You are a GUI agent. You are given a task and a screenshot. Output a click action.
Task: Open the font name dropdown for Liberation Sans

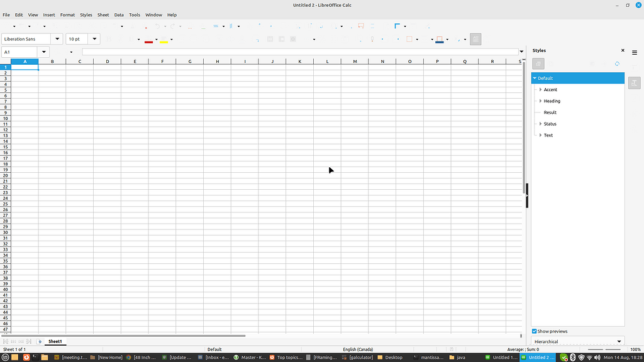coord(57,39)
